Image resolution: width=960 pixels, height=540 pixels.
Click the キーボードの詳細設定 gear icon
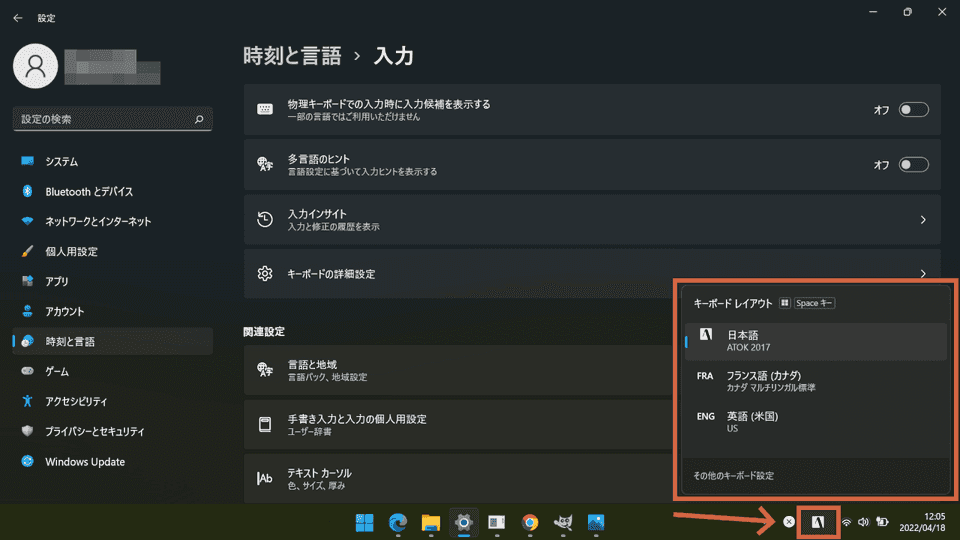point(264,274)
